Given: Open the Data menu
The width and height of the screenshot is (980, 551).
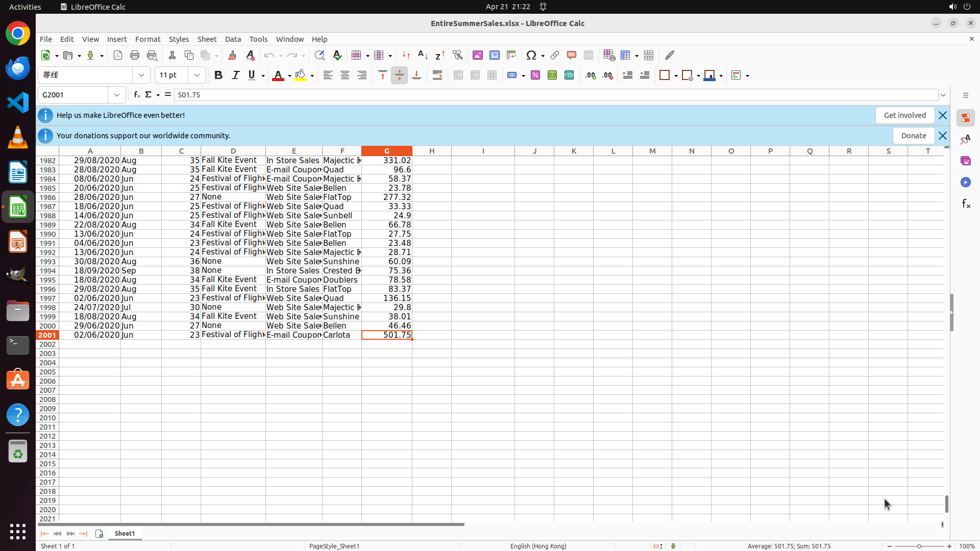Looking at the screenshot, I should 233,39.
